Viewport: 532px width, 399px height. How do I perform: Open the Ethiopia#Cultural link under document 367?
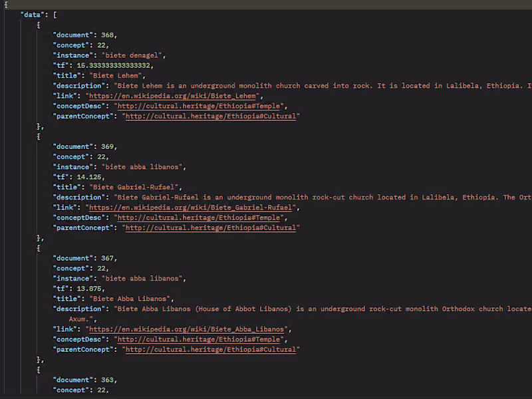[x=212, y=349]
